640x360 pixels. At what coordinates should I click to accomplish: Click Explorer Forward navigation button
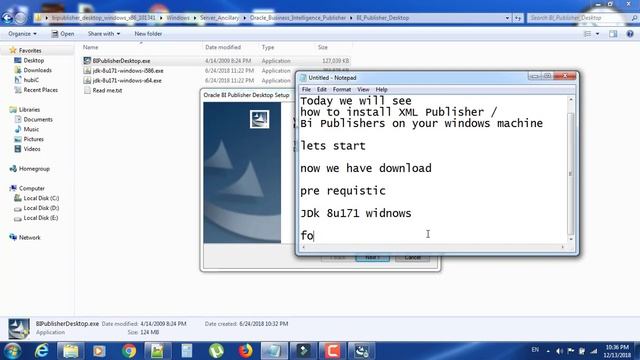pos(20,18)
